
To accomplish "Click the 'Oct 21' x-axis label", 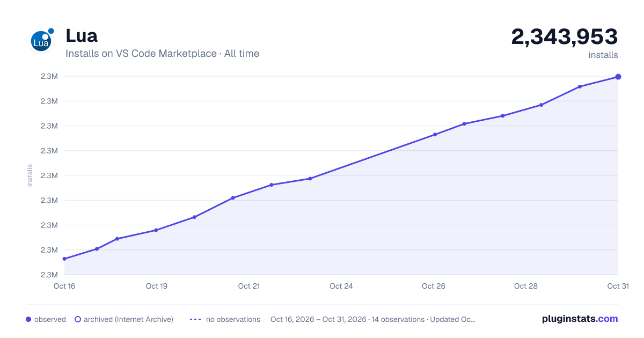I will (x=249, y=286).
